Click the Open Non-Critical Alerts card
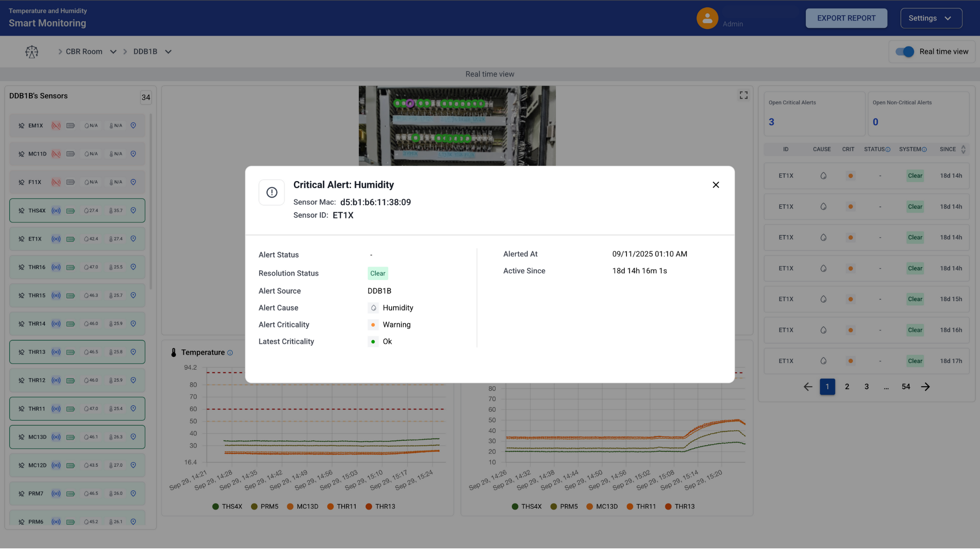The width and height of the screenshot is (980, 551). [918, 114]
